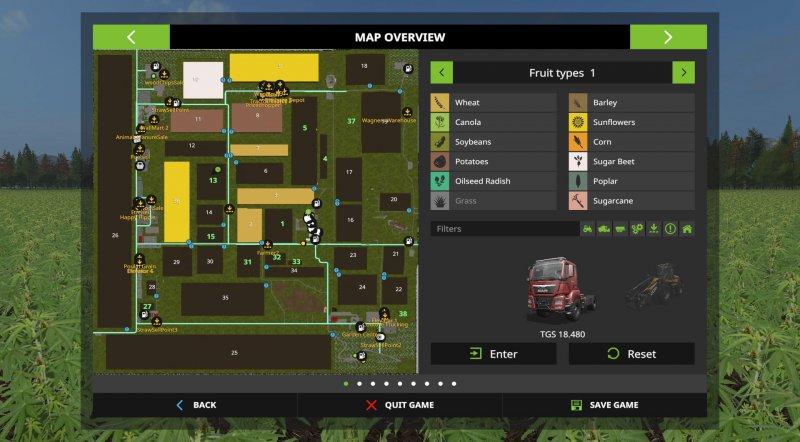
Task: Click the Enter vehicle button
Action: (493, 354)
